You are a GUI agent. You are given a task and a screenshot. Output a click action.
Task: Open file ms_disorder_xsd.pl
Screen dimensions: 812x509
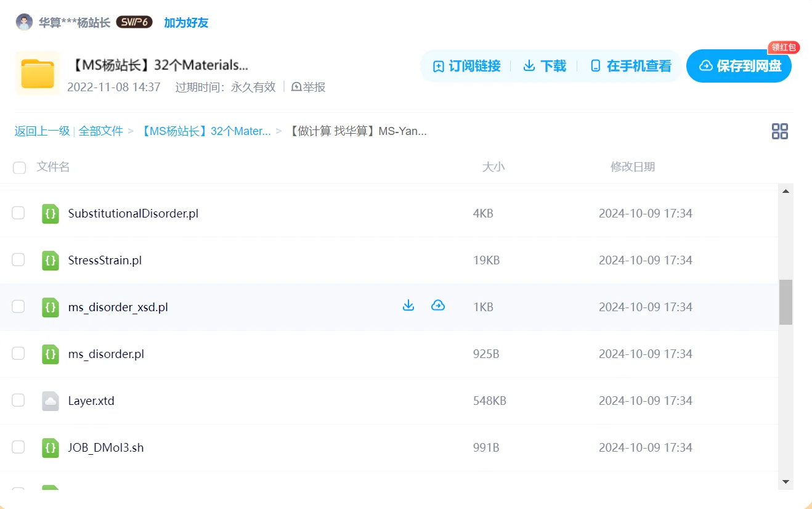pyautogui.click(x=118, y=307)
